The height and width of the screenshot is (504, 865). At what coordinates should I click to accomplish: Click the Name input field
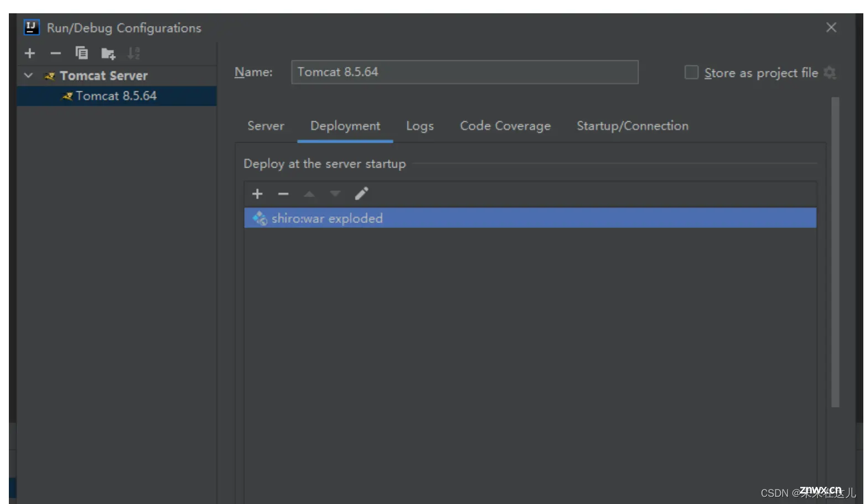[x=464, y=72]
